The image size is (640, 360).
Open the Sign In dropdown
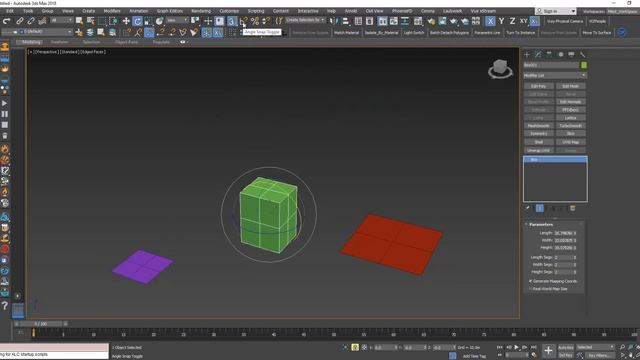[556, 11]
